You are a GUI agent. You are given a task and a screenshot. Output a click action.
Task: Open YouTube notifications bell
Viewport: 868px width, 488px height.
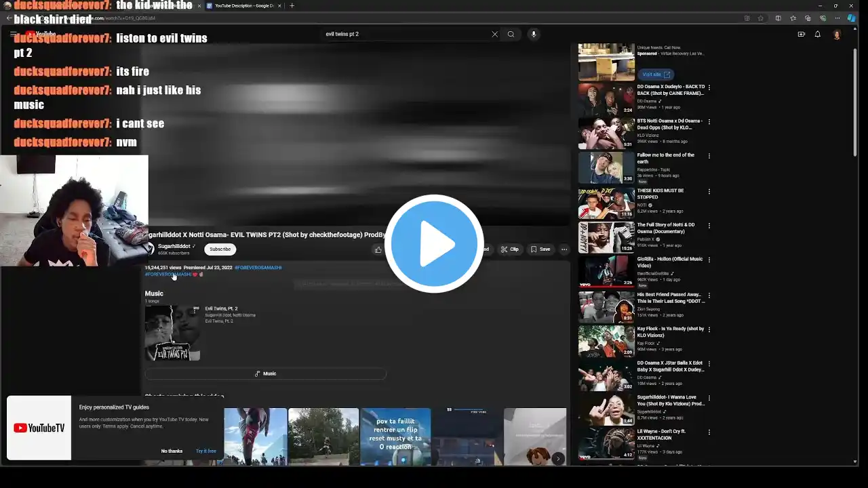(817, 35)
